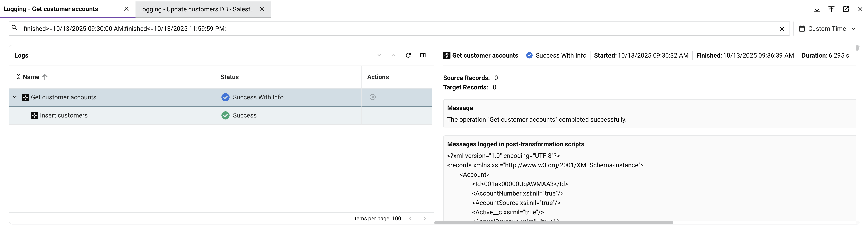The image size is (868, 231).
Task: Click the search magnifier icon
Action: click(14, 28)
